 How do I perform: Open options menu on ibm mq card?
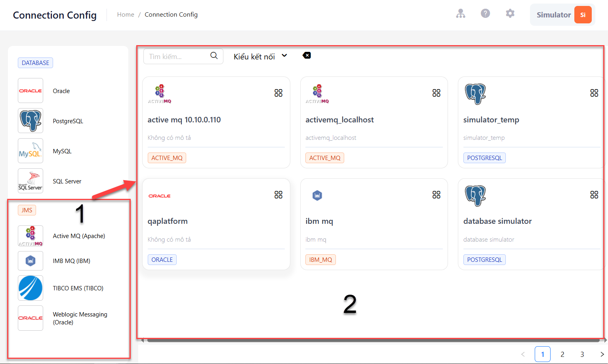coord(436,194)
